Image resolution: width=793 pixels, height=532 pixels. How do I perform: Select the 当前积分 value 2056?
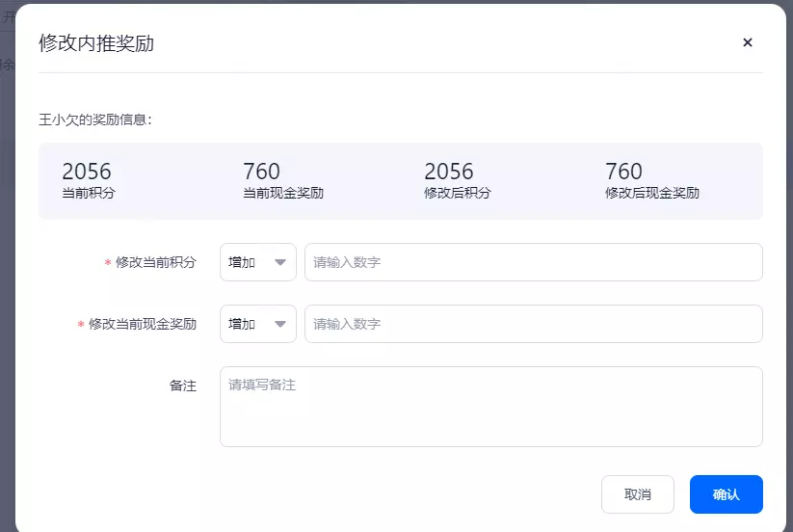point(87,172)
